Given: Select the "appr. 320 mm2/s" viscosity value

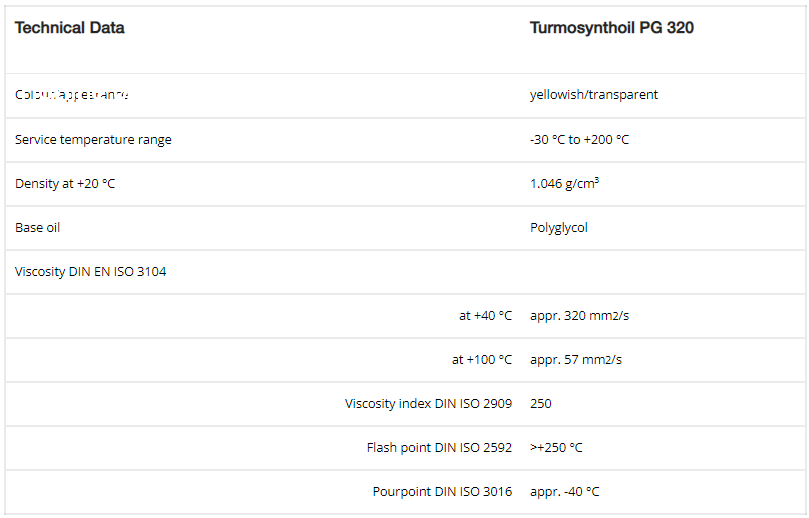Looking at the screenshot, I should point(579,315).
